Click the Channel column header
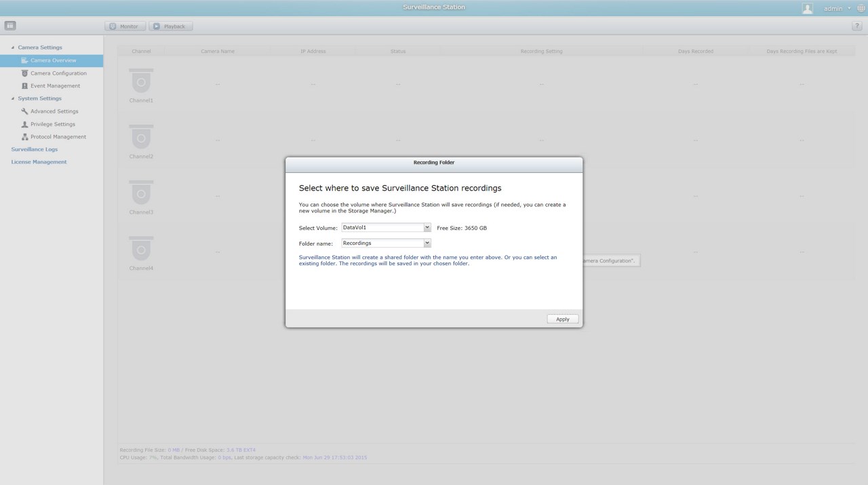 coord(141,52)
